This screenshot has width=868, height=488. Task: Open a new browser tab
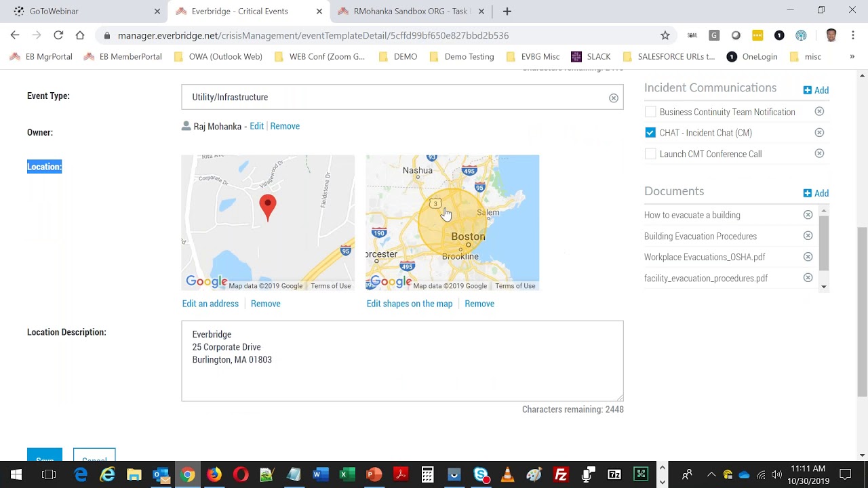[507, 11]
